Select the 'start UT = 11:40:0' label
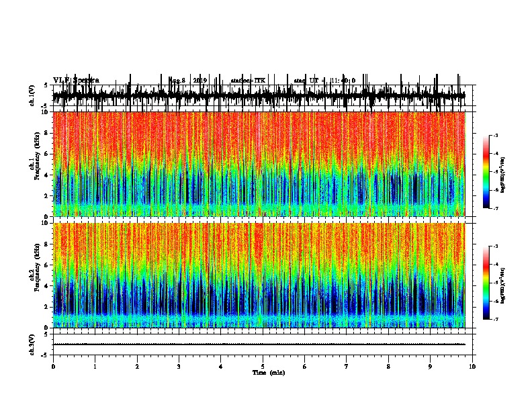Viewport: 532px width, 411px height. [x=324, y=81]
